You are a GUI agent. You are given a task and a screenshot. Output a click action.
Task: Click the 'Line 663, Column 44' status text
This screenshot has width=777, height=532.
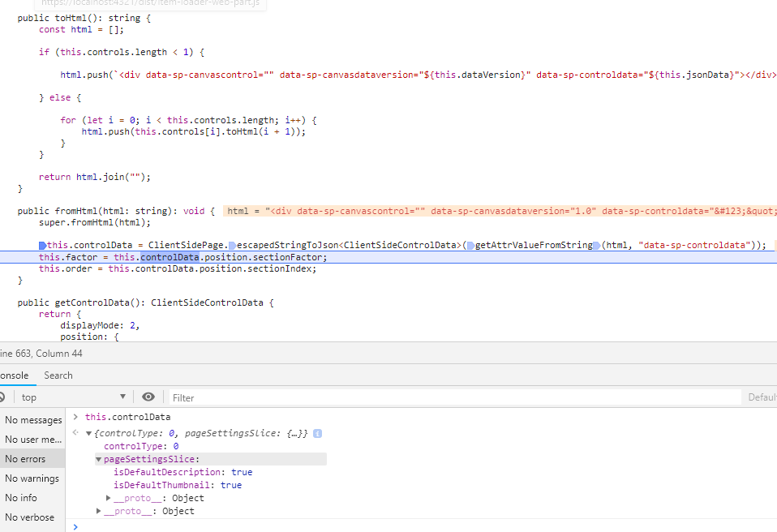41,354
